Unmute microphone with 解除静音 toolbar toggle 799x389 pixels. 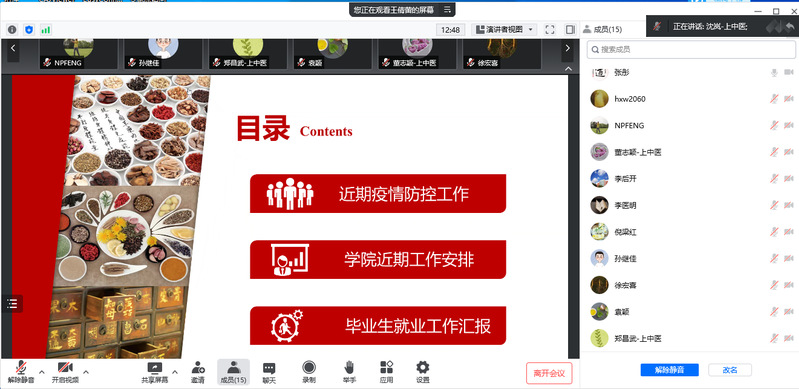tap(21, 372)
